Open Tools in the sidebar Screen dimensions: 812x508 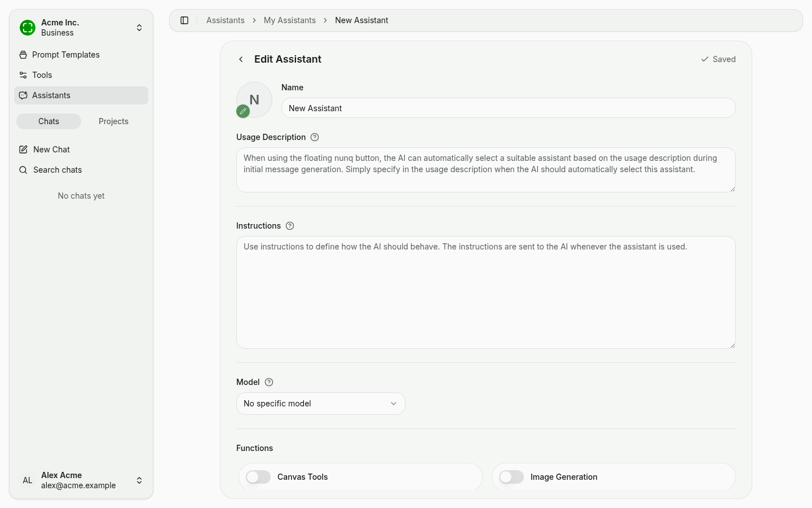pos(81,75)
